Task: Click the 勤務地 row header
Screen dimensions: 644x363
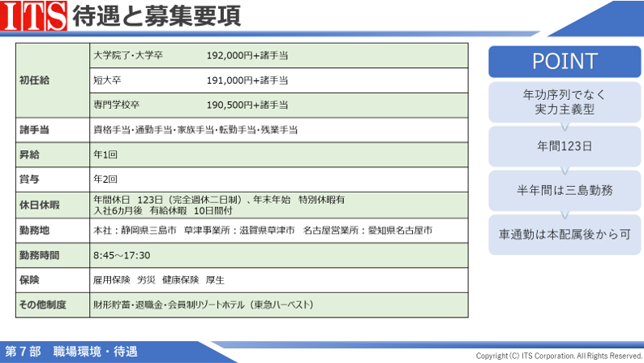Action: tap(53, 230)
